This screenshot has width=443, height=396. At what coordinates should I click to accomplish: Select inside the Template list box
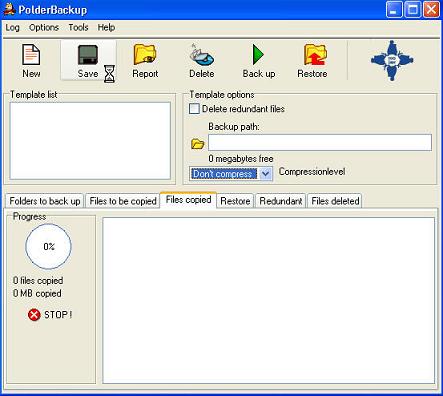[x=90, y=141]
